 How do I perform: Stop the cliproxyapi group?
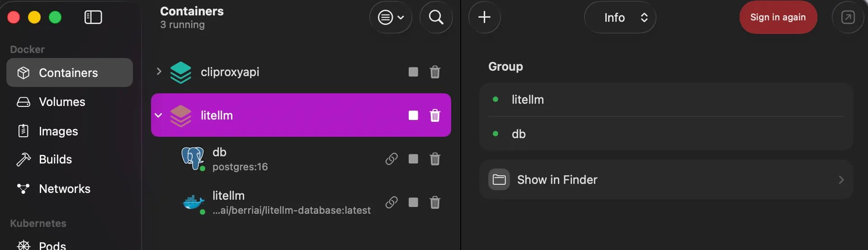coord(413,72)
